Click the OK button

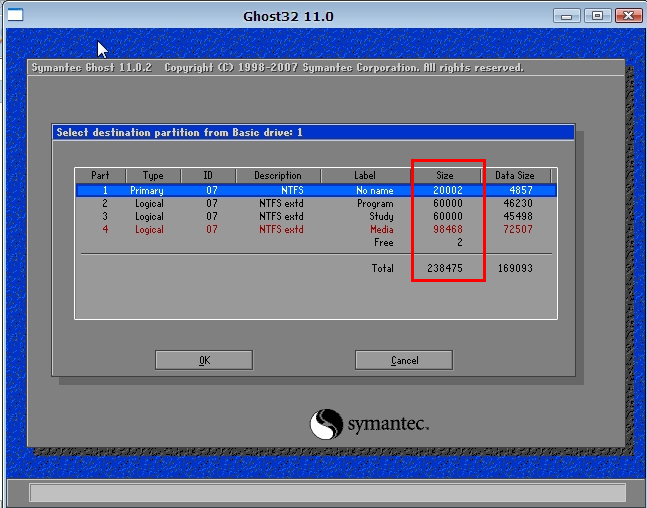point(204,360)
